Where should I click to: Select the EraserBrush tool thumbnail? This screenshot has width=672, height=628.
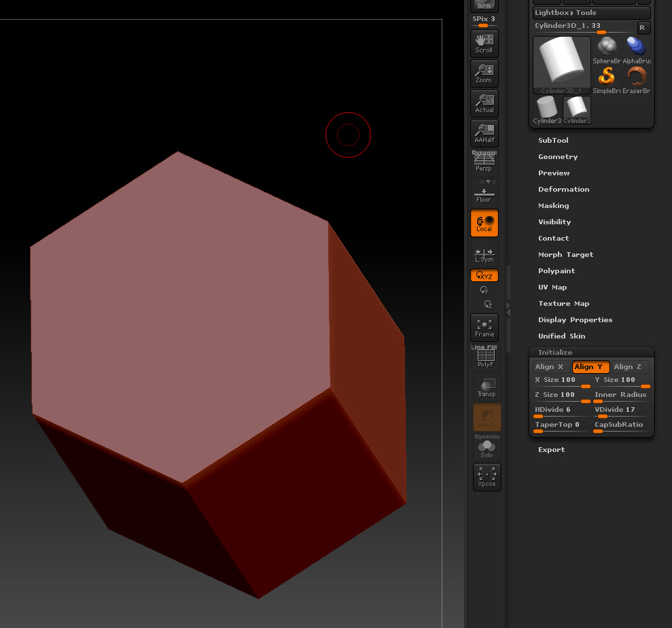[x=636, y=80]
